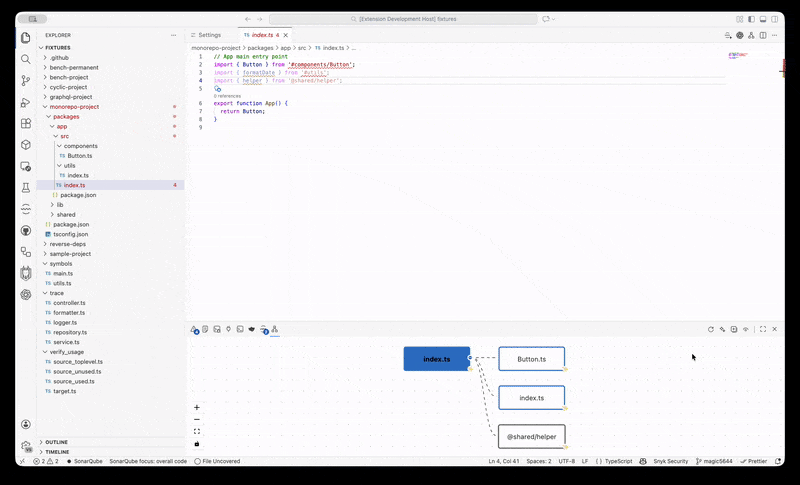Open command center search field
Image resolution: width=800 pixels, height=485 pixels.
(x=403, y=19)
